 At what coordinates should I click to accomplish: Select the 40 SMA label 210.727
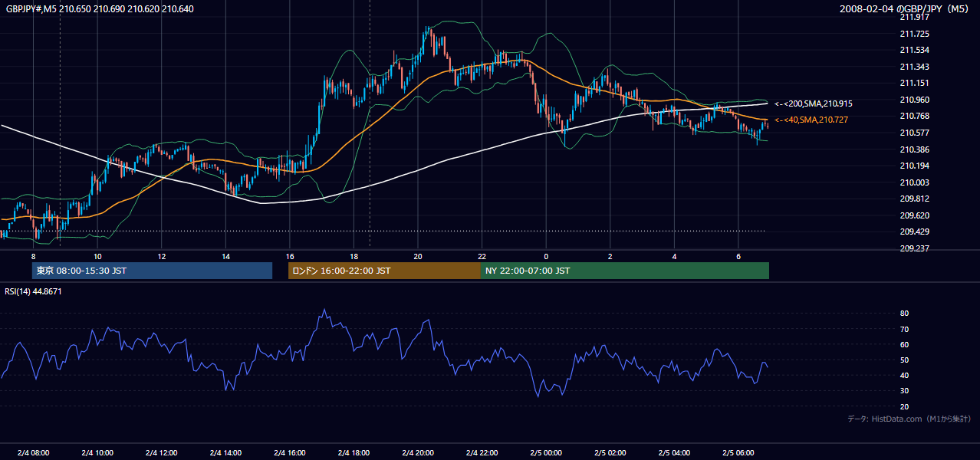point(811,120)
